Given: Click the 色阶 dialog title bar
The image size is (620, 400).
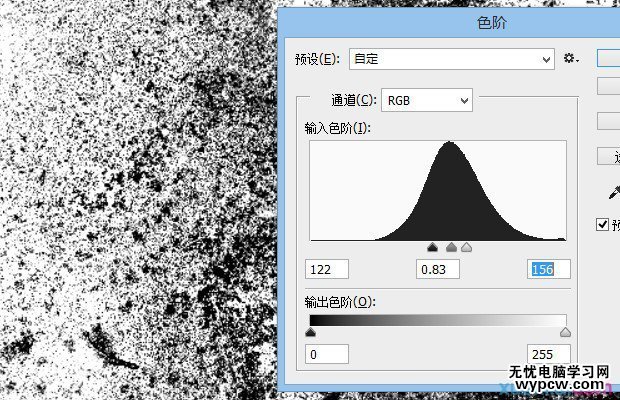Looking at the screenshot, I should (x=449, y=23).
